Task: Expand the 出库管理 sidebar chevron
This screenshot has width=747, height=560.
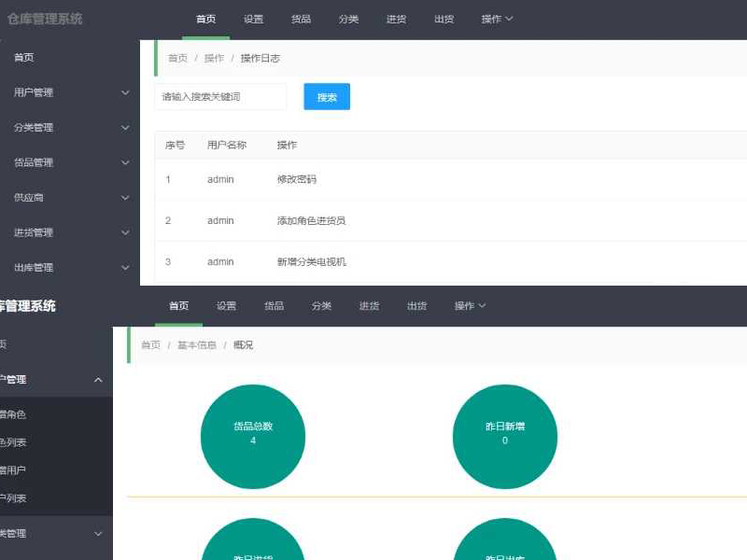Action: (x=125, y=267)
